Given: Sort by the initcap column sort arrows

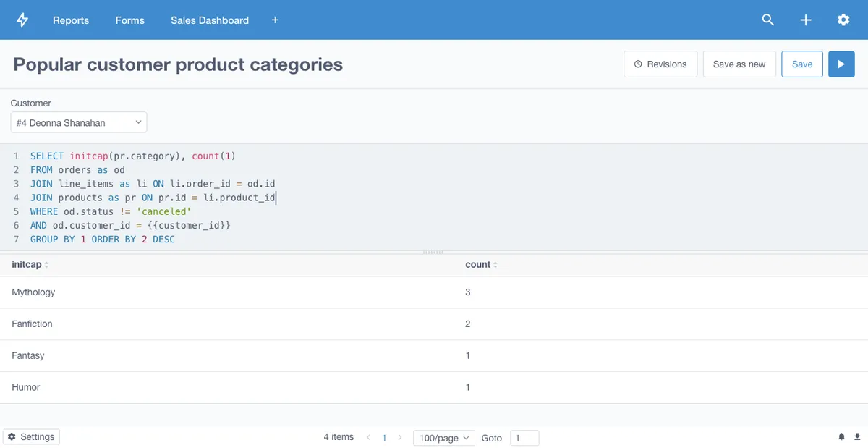Looking at the screenshot, I should [46, 265].
